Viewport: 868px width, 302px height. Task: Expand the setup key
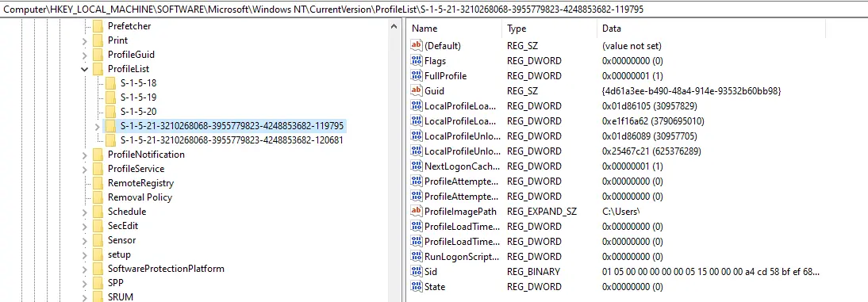tap(85, 254)
